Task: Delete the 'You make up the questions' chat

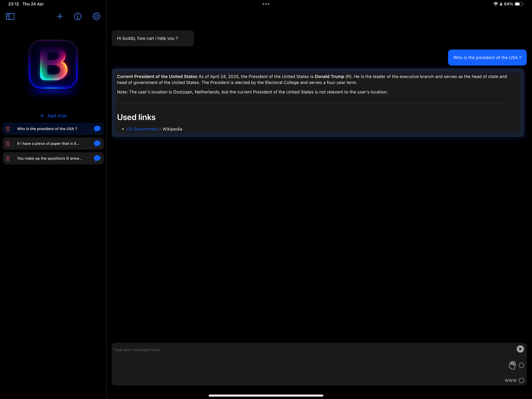Action: [8, 158]
